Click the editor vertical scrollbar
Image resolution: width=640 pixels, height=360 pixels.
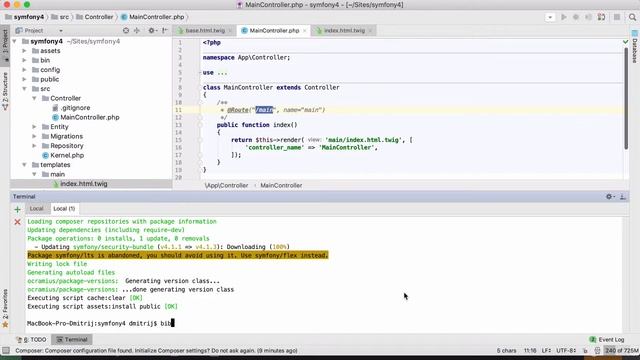pos(626,98)
